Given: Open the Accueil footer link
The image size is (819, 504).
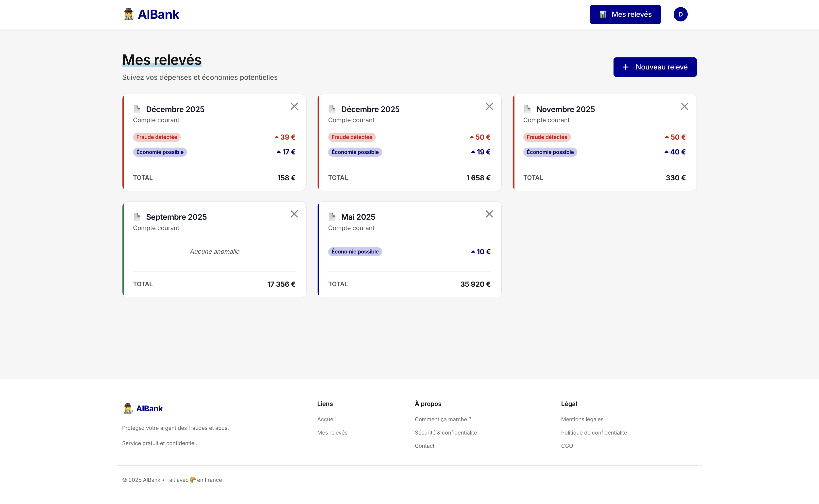Looking at the screenshot, I should point(326,419).
